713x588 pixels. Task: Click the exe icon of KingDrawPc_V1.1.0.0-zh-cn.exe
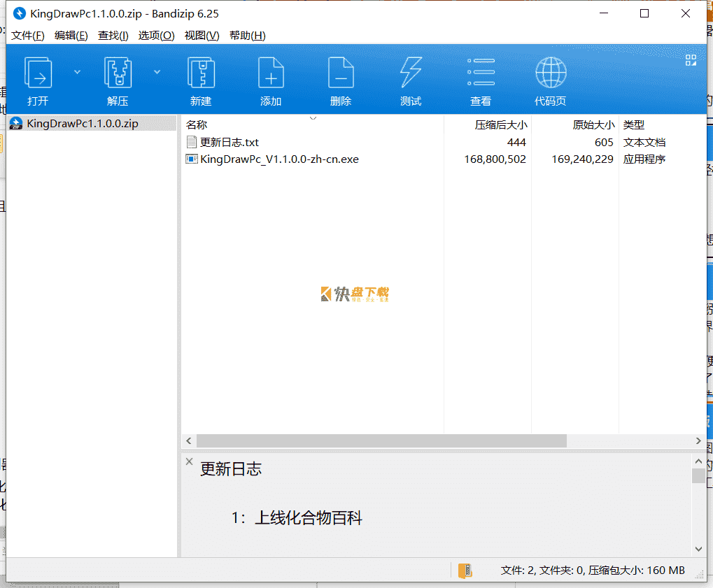(x=192, y=159)
